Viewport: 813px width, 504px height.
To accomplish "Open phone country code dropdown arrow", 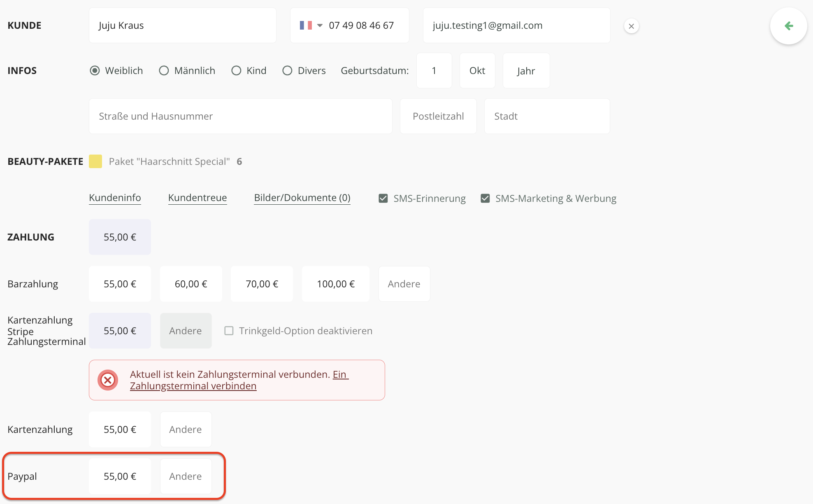I will (320, 25).
